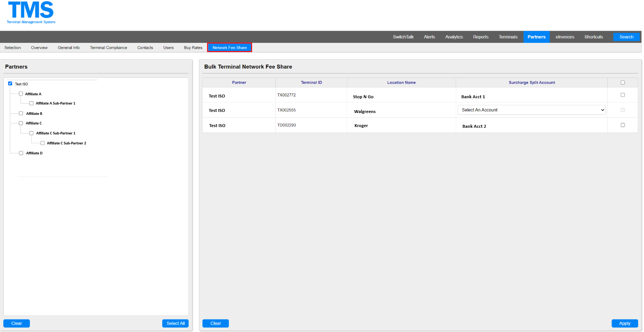
Task: Check the checkbox for terminal TD002293
Action: (x=623, y=125)
